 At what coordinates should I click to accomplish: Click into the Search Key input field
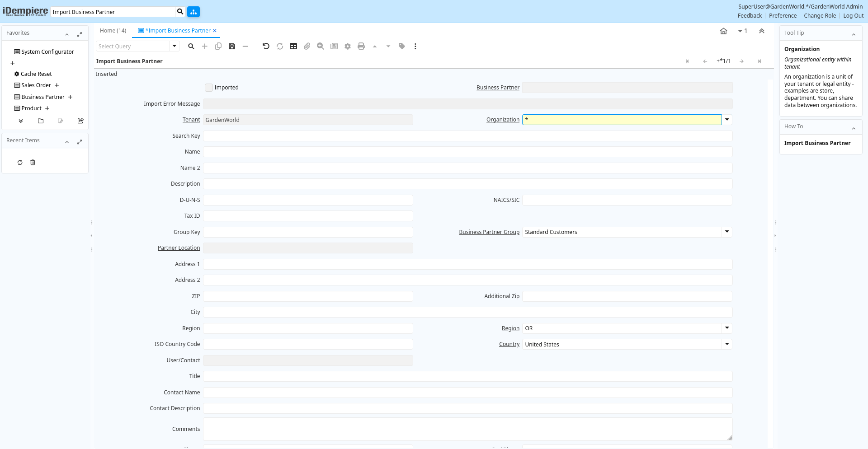(467, 136)
